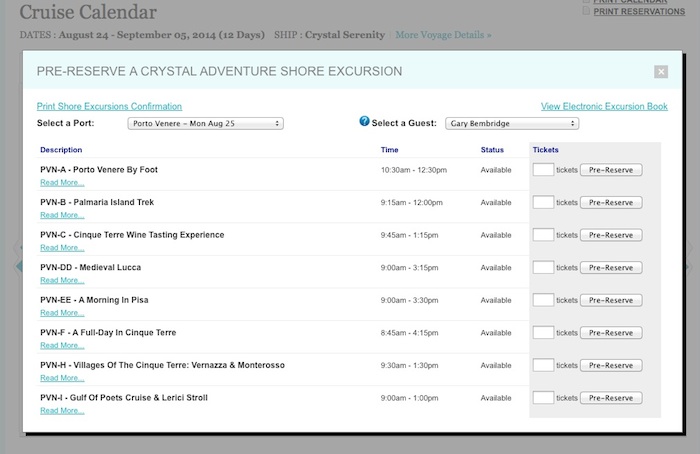The height and width of the screenshot is (454, 700).
Task: Click tickets field for PVN-DD Medieval Lucca
Action: point(543,267)
